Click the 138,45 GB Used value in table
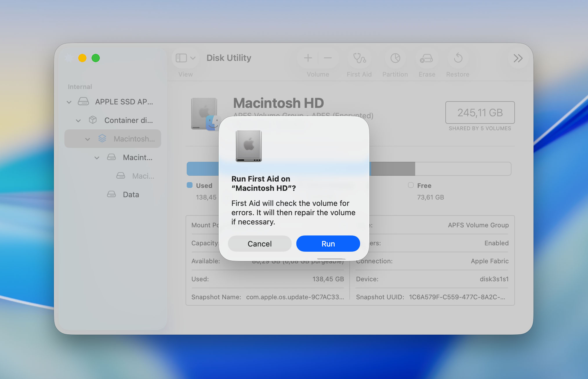This screenshot has width=588, height=379. (328, 279)
